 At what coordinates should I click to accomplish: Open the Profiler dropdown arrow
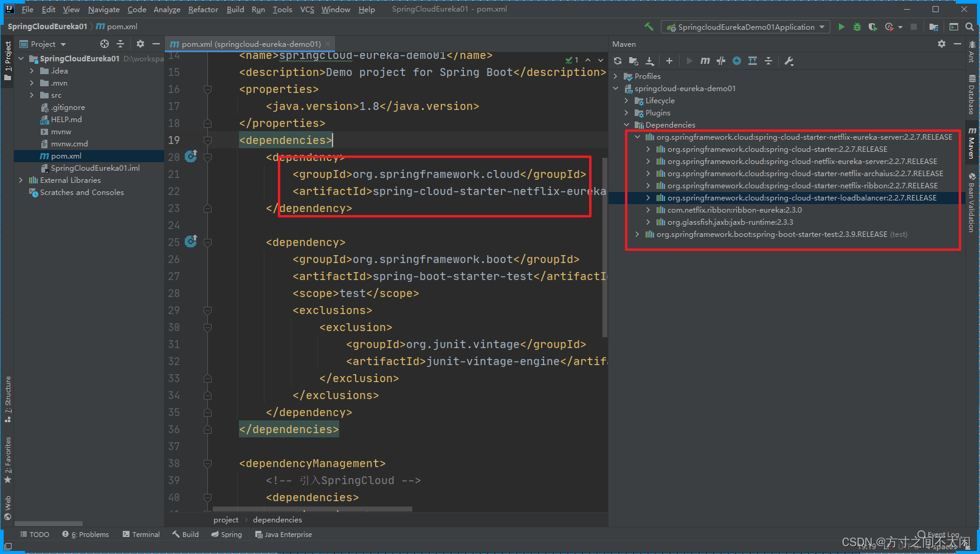click(900, 27)
